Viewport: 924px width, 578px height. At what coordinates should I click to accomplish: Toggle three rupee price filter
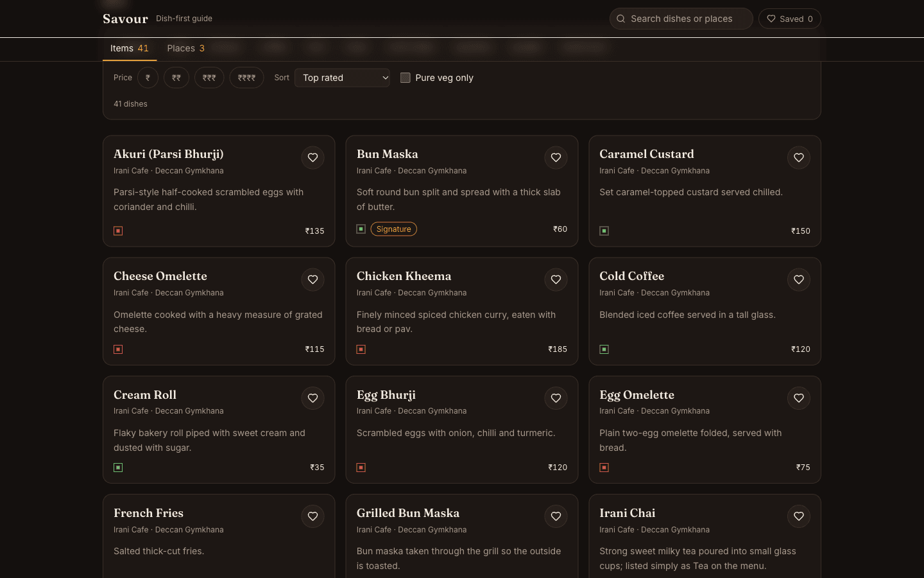click(209, 78)
